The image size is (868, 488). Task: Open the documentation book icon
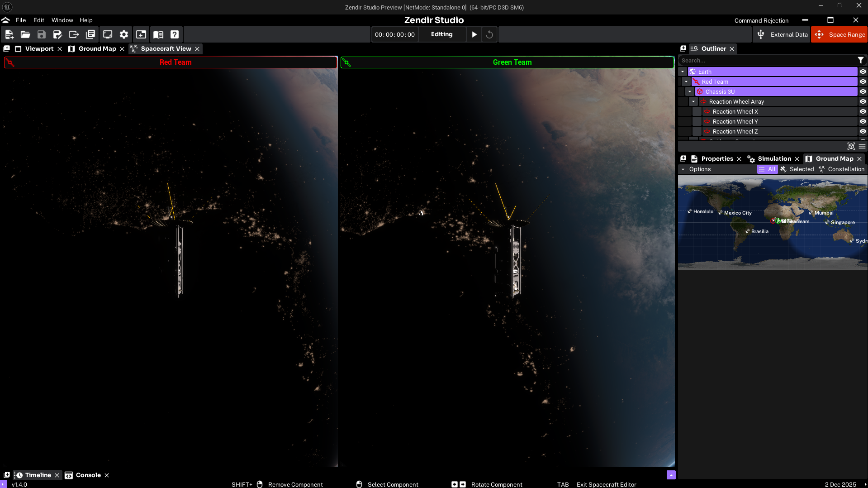click(158, 34)
